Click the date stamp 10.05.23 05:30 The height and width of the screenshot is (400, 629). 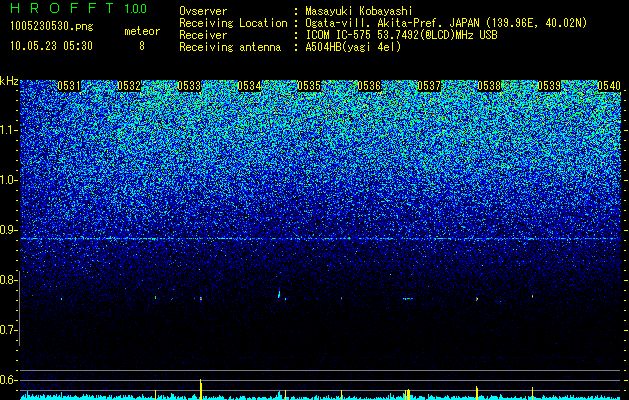click(x=51, y=46)
